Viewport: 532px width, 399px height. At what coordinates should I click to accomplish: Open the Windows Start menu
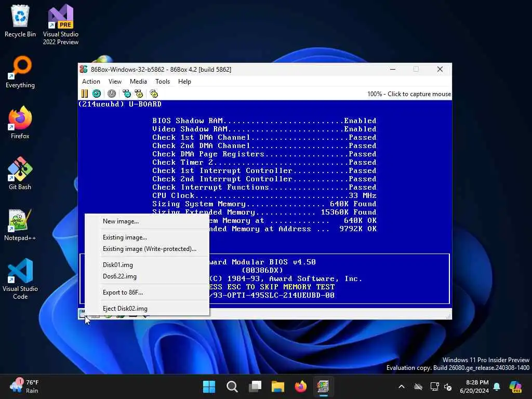click(x=209, y=387)
